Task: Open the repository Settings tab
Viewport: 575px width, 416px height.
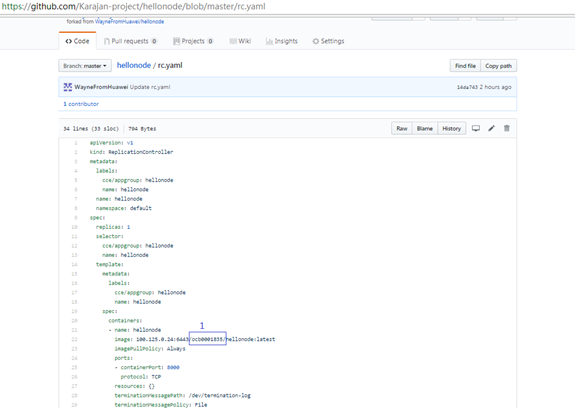Action: coord(328,41)
